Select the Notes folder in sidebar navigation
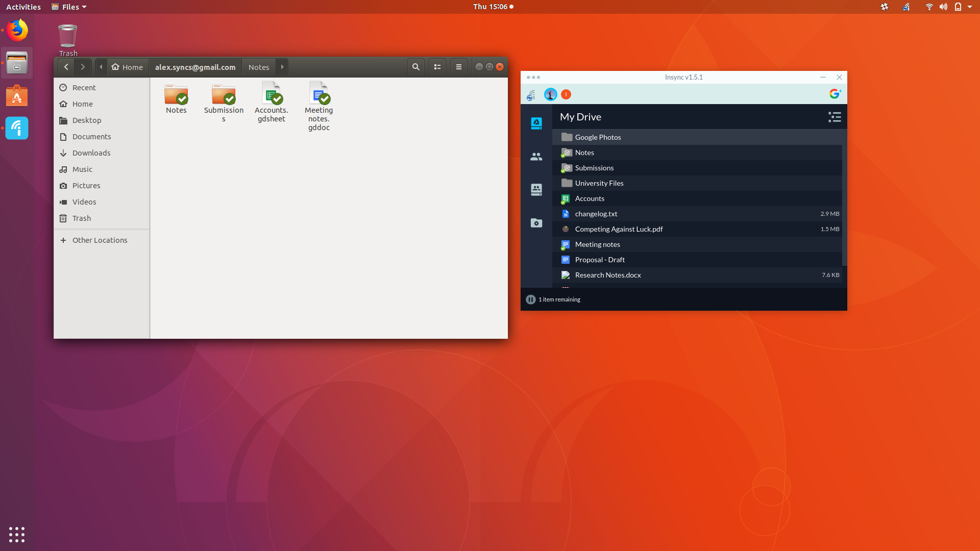This screenshot has width=980, height=551. (584, 152)
